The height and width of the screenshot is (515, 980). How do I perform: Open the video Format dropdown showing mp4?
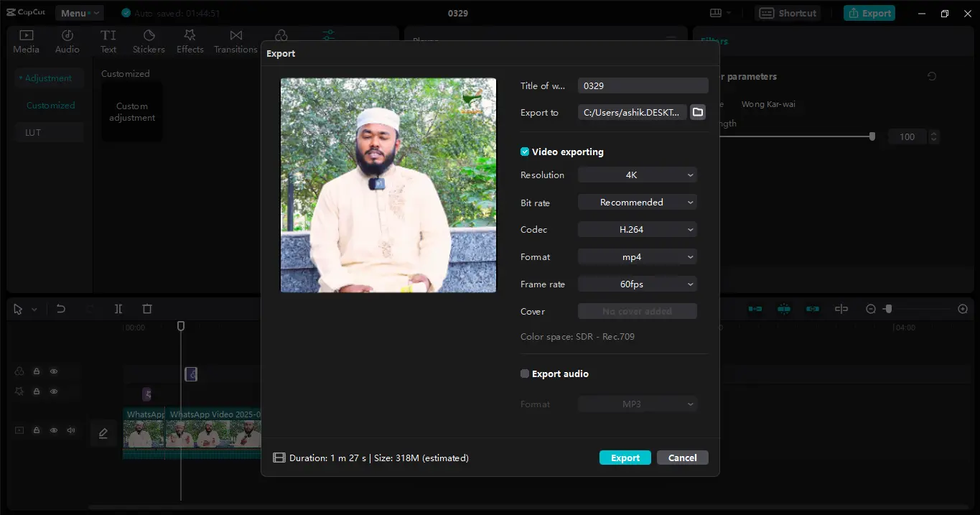pyautogui.click(x=638, y=256)
